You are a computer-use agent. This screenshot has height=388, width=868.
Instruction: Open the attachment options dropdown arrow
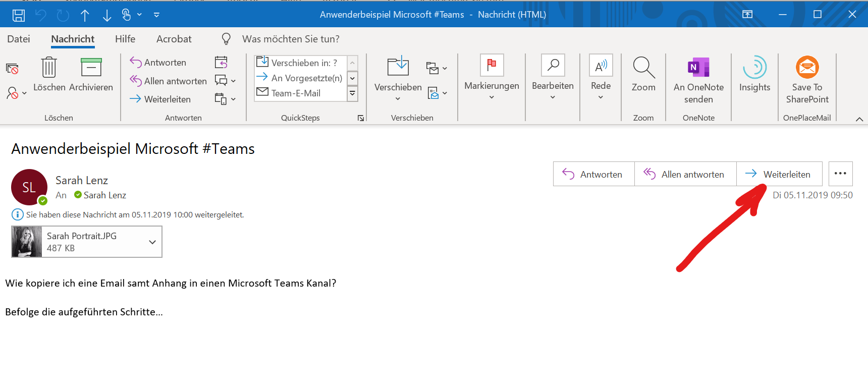[x=152, y=242]
